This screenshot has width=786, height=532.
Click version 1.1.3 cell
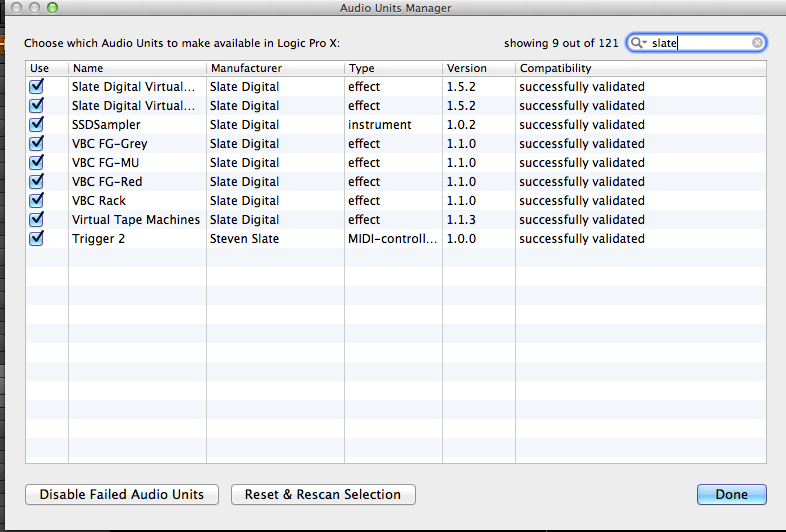461,220
